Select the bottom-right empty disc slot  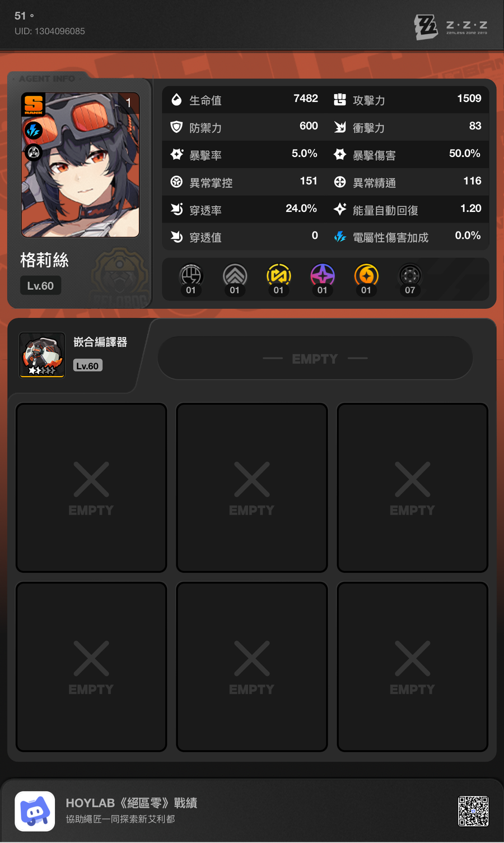(x=413, y=666)
